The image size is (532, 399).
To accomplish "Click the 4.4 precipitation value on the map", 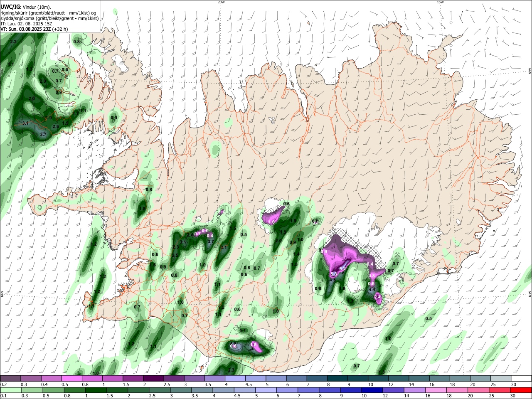I will pyautogui.click(x=372, y=289).
